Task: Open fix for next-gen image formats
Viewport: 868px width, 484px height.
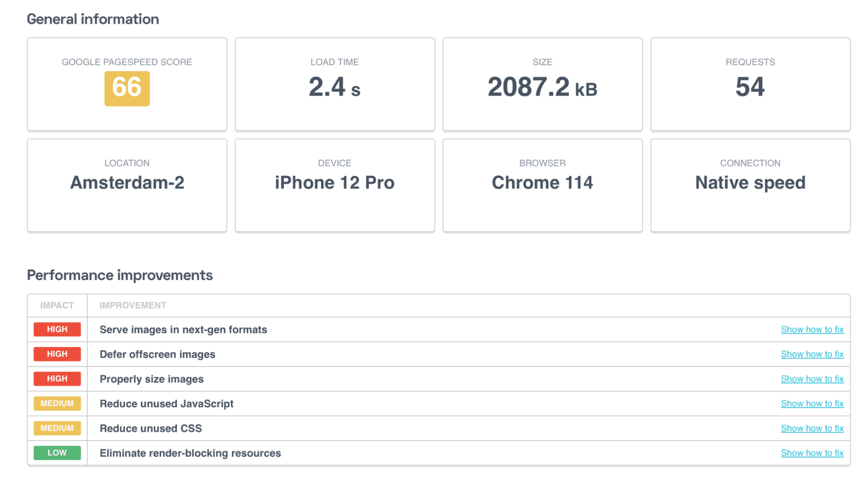Action: [812, 329]
